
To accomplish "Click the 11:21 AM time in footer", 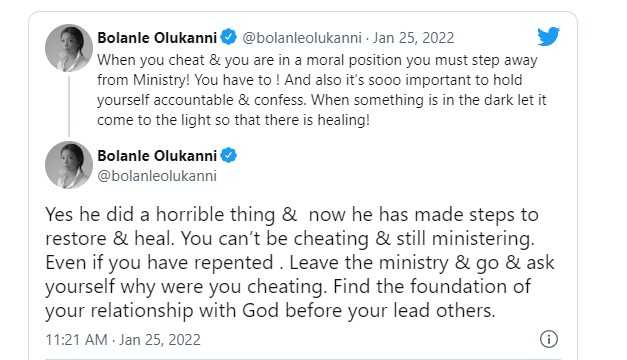I will point(76,340).
